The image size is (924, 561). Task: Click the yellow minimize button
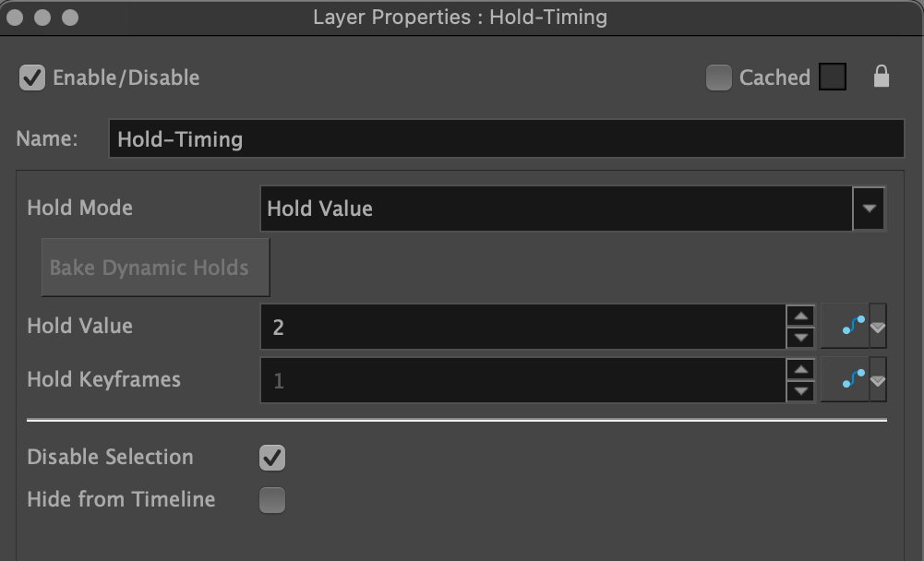(x=41, y=16)
